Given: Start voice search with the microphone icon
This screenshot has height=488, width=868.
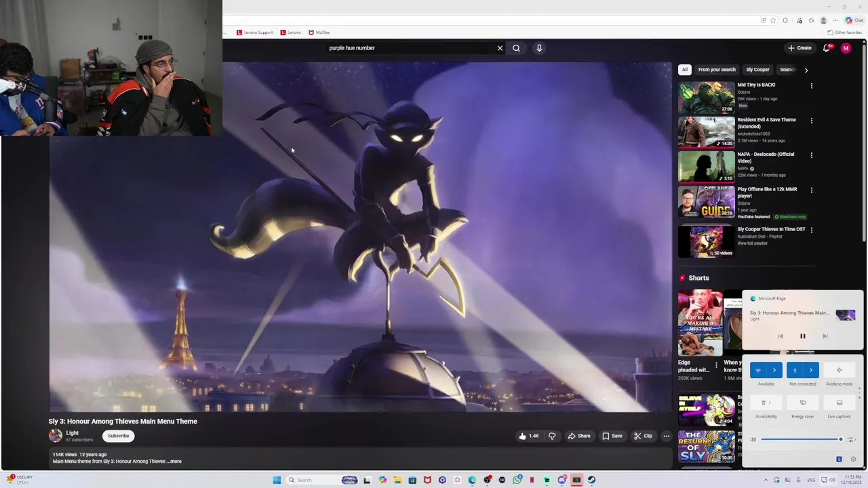Looking at the screenshot, I should coord(539,48).
